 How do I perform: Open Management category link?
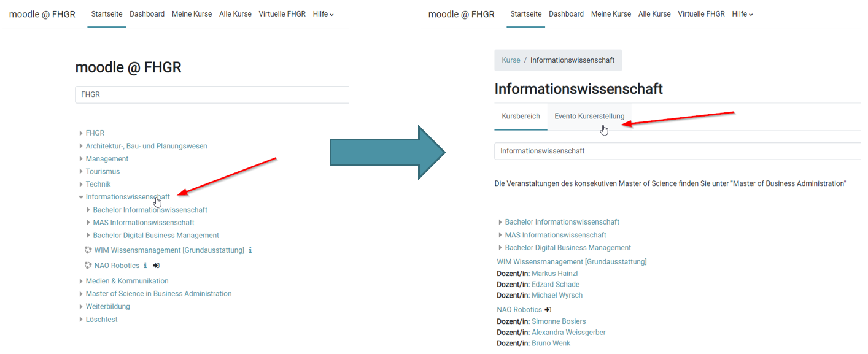pos(107,159)
